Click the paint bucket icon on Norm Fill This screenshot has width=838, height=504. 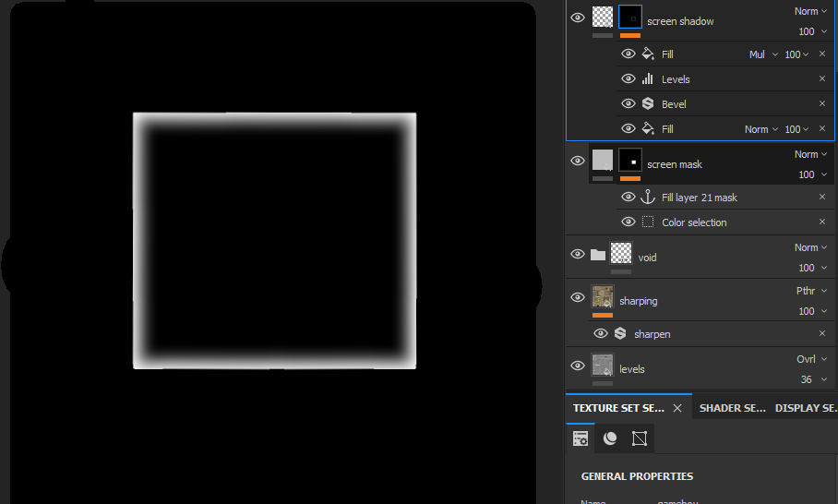tap(648, 128)
